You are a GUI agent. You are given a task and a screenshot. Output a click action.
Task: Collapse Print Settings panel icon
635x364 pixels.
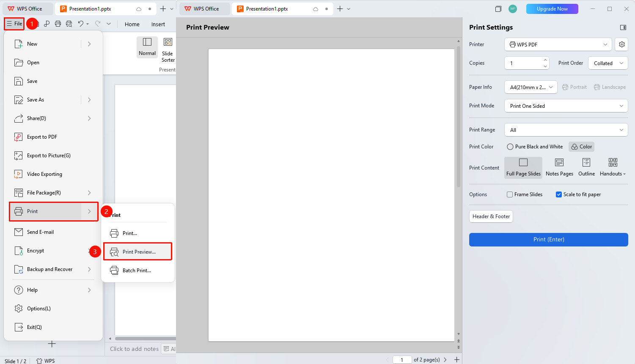click(623, 27)
